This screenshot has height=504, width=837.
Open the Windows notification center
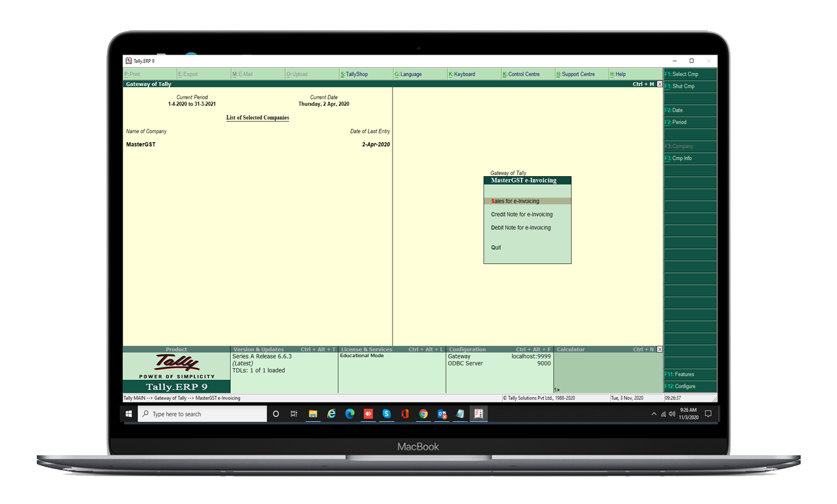coord(708,414)
